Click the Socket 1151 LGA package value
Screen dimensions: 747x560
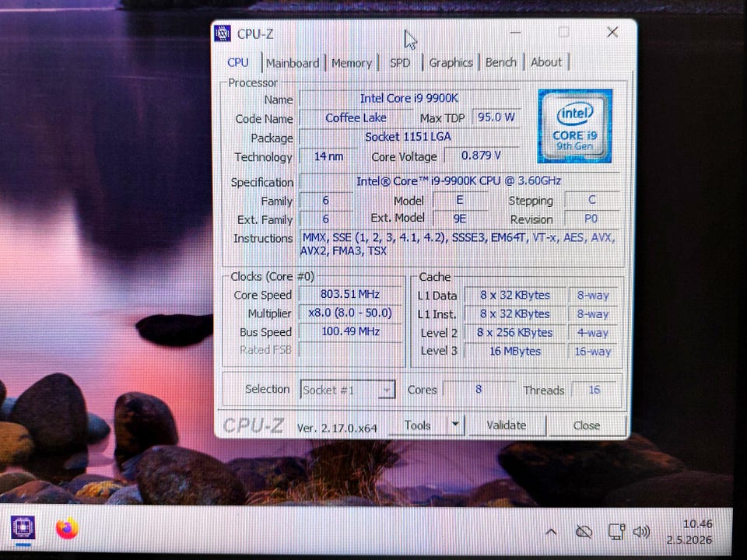pos(409,137)
